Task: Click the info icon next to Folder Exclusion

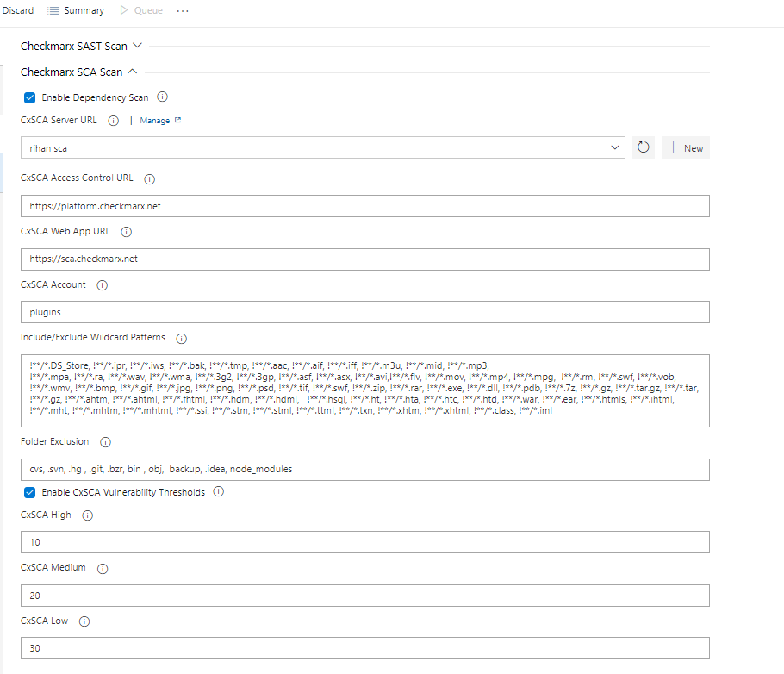Action: coord(104,441)
